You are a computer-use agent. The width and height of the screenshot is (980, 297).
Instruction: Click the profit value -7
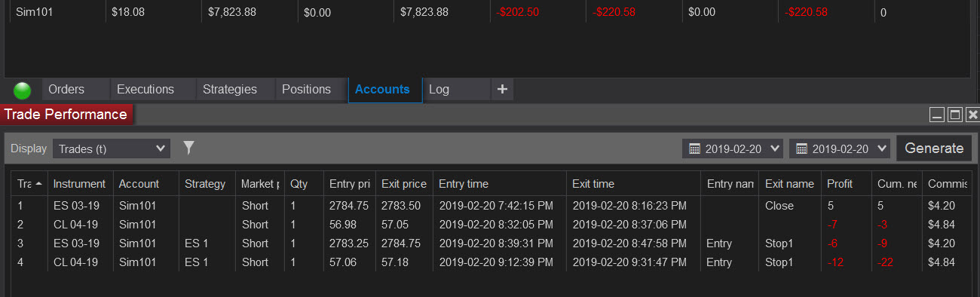(832, 224)
